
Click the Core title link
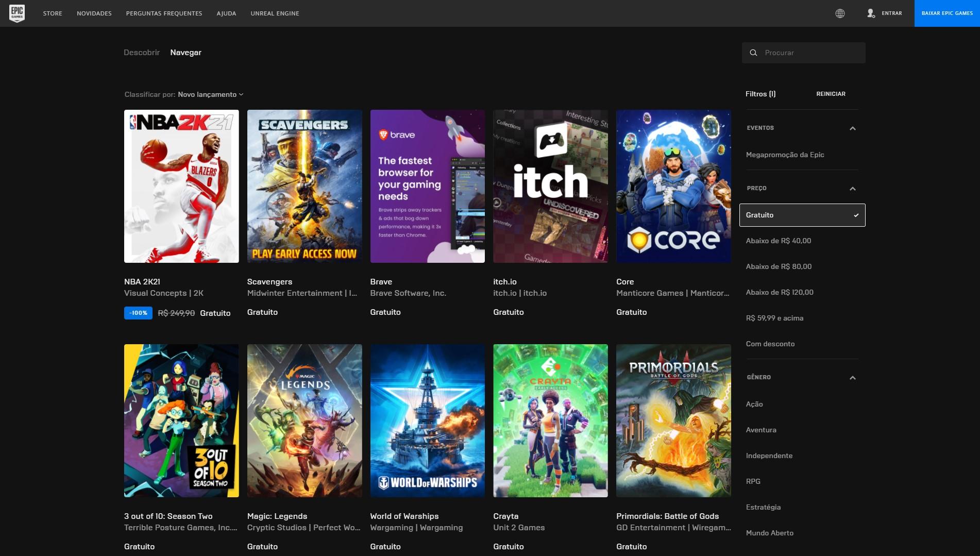625,282
